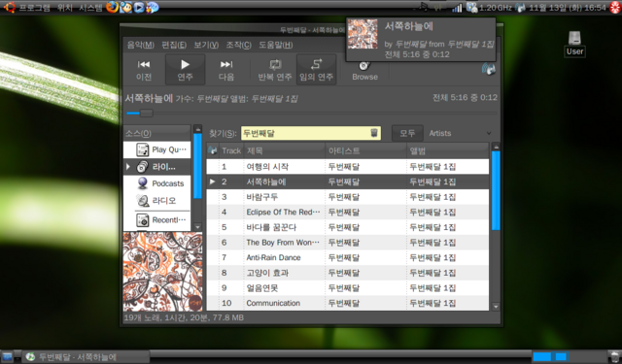The image size is (622, 364).
Task: Click the show desktop icon in bottom panel
Action: coord(7,356)
